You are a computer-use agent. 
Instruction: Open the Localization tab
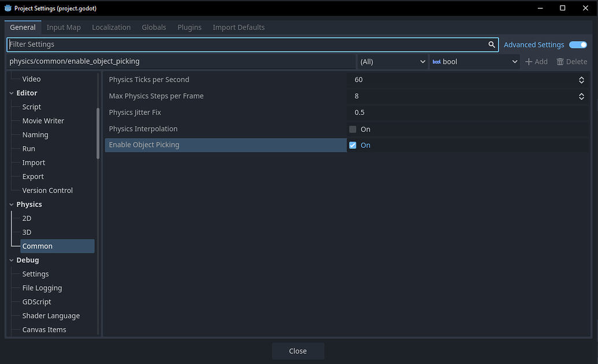click(x=111, y=27)
